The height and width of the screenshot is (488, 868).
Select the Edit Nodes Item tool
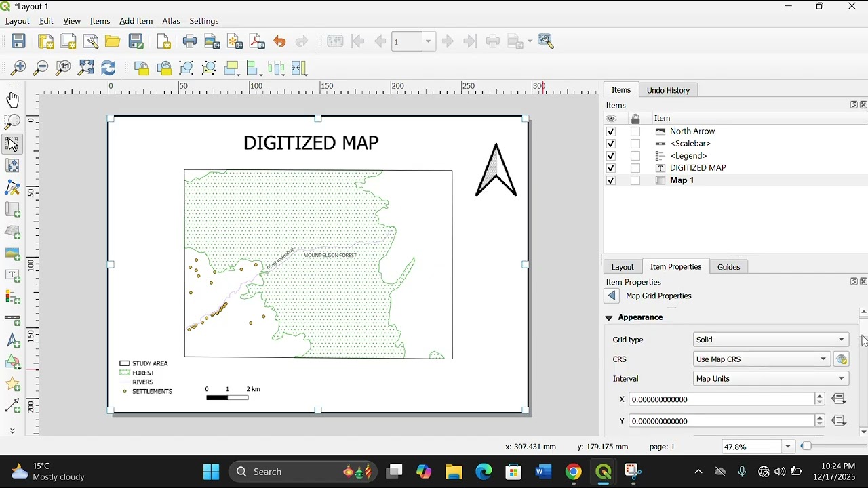coord(12,188)
